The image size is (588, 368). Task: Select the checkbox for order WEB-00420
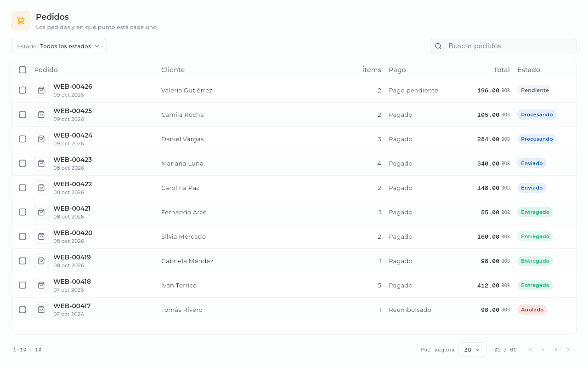point(23,236)
